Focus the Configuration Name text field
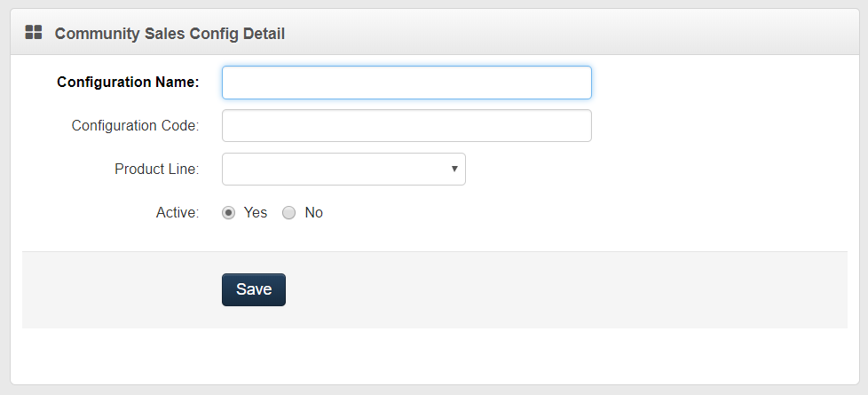This screenshot has width=868, height=395. pyautogui.click(x=406, y=83)
